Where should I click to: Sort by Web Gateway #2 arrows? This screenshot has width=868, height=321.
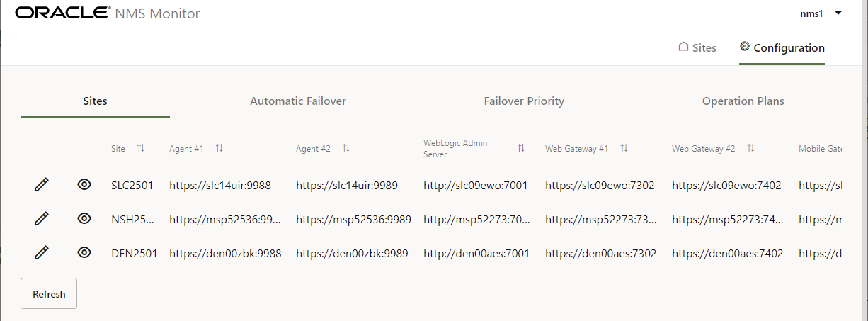(x=750, y=148)
